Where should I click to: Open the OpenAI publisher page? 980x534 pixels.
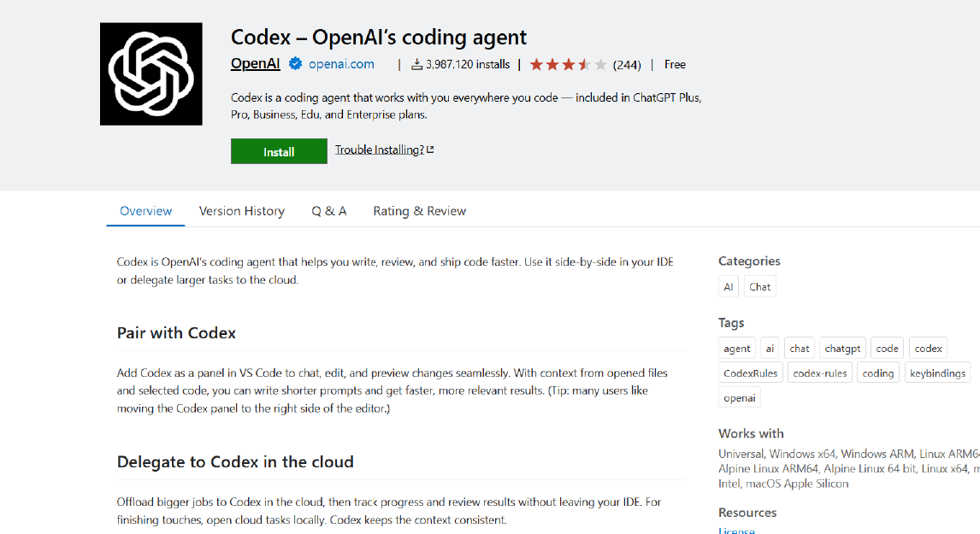254,63
